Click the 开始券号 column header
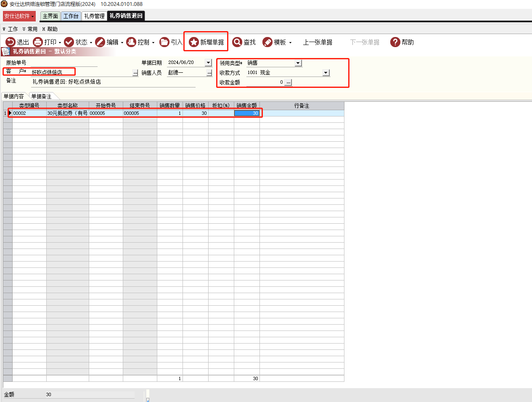This screenshot has width=532, height=402. [x=106, y=106]
